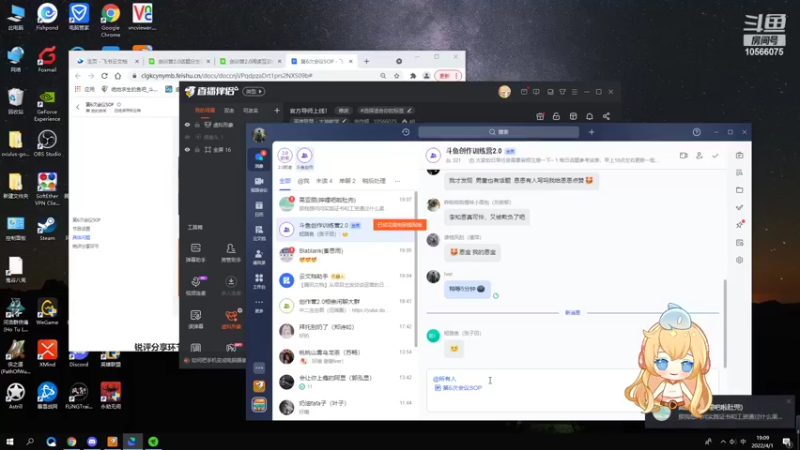Click the Feishu search field

[498, 132]
